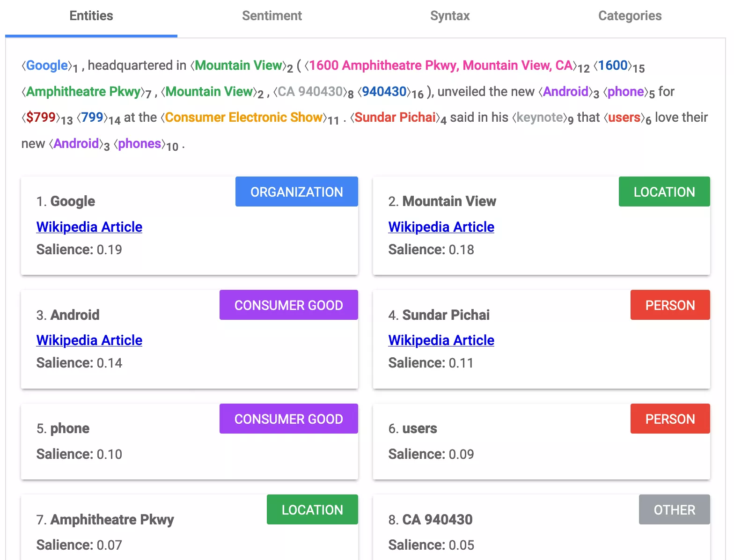
Task: Click 'Salience: 0.18' on Mountain View card
Action: coord(431,250)
